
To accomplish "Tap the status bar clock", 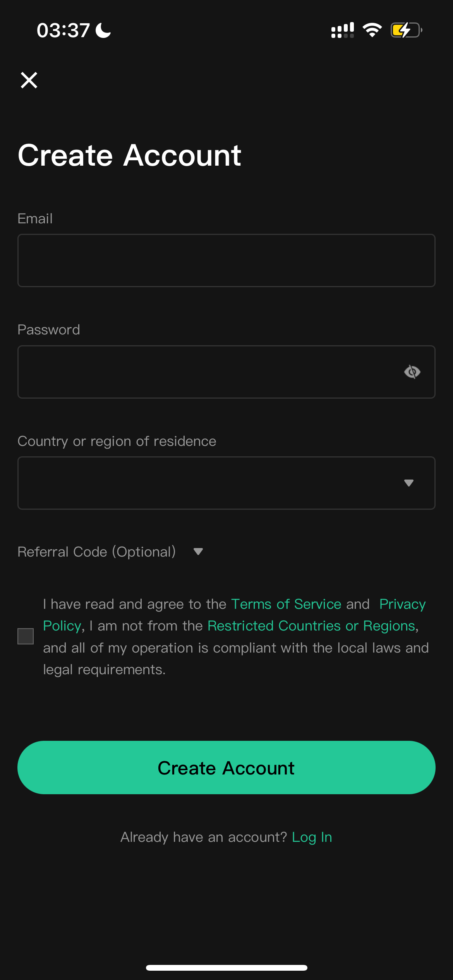I will [x=63, y=30].
